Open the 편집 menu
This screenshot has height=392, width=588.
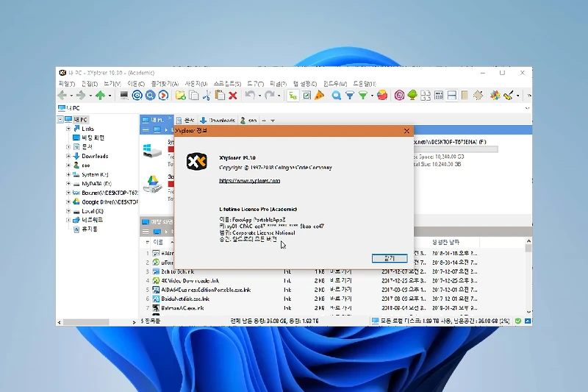click(x=90, y=84)
